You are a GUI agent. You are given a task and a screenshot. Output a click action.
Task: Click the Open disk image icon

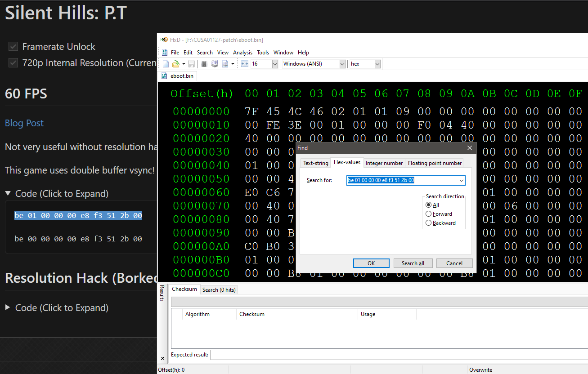(x=225, y=64)
